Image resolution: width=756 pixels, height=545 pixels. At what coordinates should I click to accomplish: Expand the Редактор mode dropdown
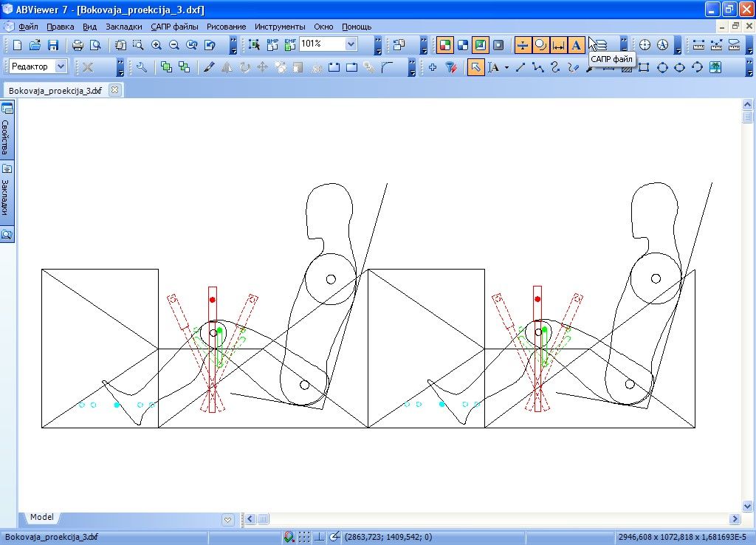(61, 66)
